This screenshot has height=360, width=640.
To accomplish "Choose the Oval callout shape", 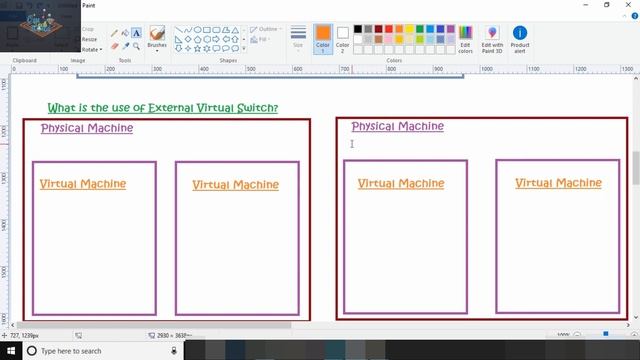I will point(226,49).
